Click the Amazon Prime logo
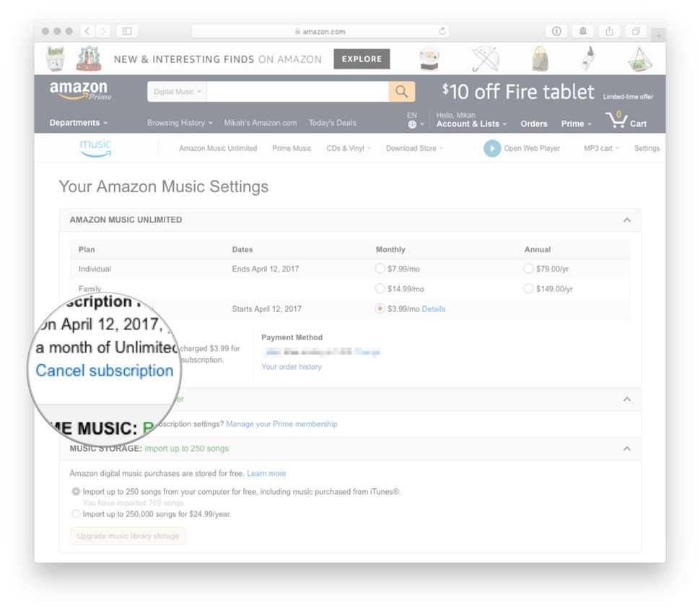 pyautogui.click(x=79, y=91)
